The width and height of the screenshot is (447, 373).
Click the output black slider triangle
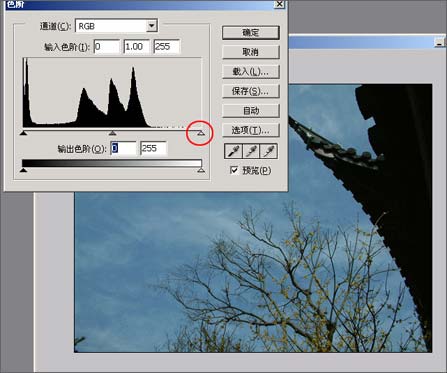pyautogui.click(x=23, y=170)
